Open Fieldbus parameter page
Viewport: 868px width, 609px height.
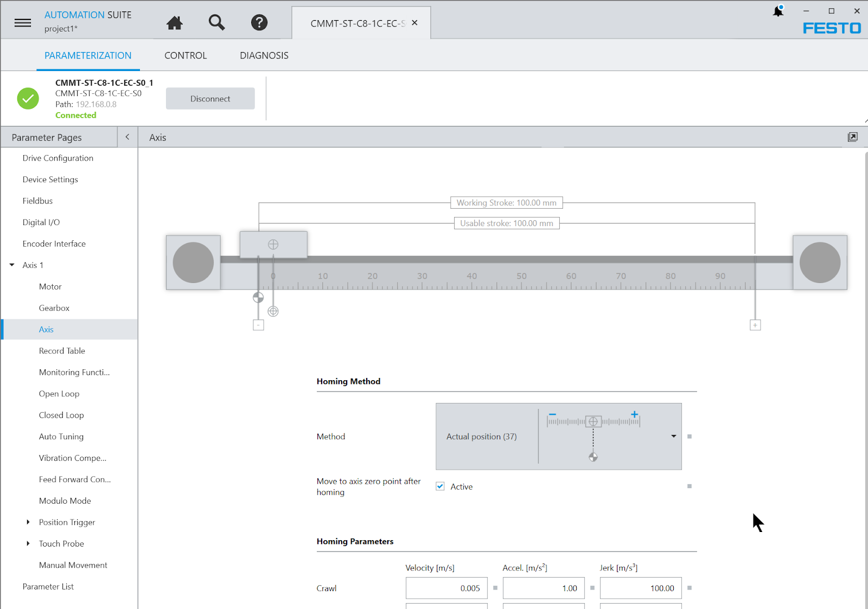click(38, 201)
